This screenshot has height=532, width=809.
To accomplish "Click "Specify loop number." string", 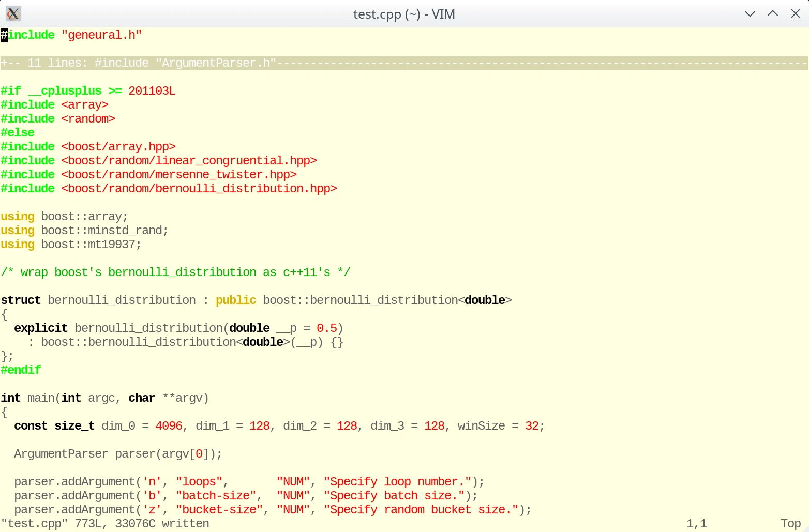I will [398, 482].
